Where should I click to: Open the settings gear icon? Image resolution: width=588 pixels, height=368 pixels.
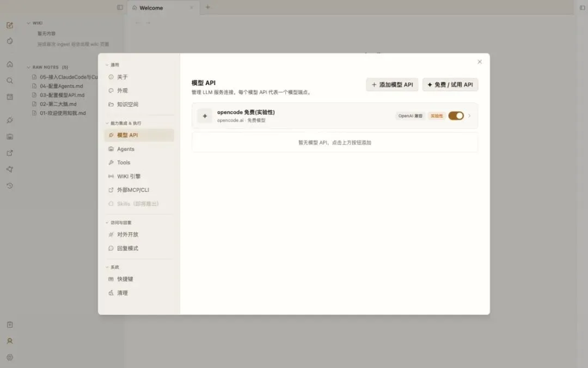pos(10,358)
